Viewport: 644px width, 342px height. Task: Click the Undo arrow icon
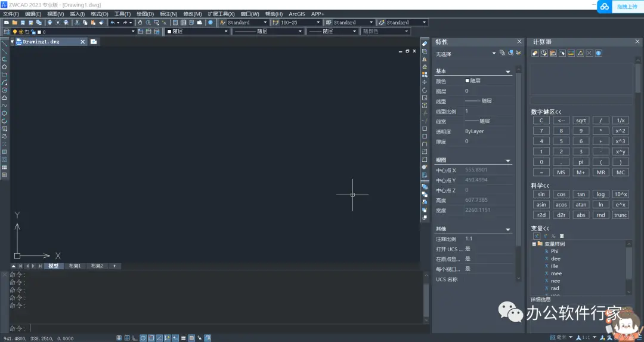(x=113, y=23)
